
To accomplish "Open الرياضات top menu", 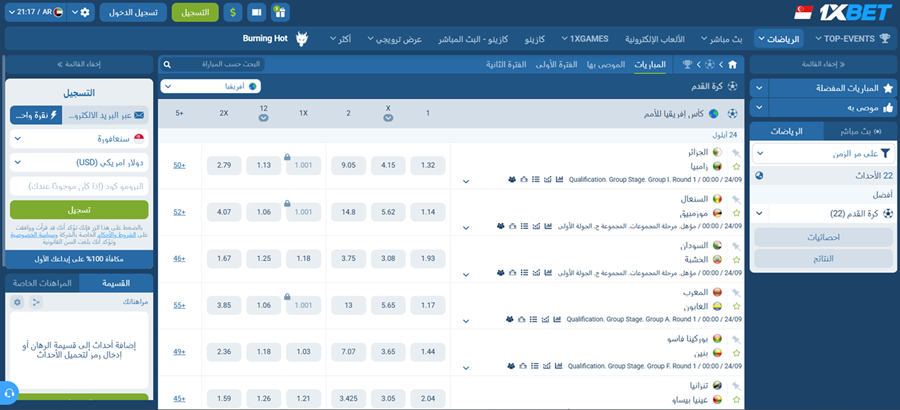I will (779, 38).
